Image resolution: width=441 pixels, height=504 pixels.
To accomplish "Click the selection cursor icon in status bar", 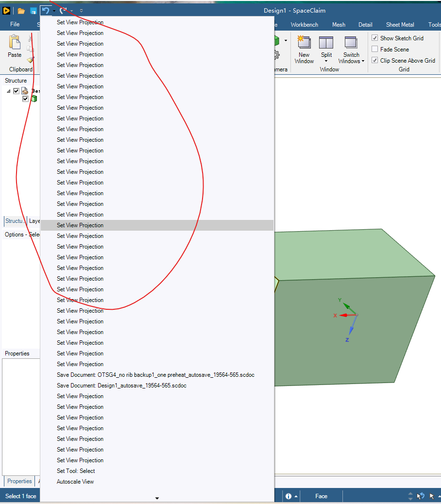I will pos(432,496).
